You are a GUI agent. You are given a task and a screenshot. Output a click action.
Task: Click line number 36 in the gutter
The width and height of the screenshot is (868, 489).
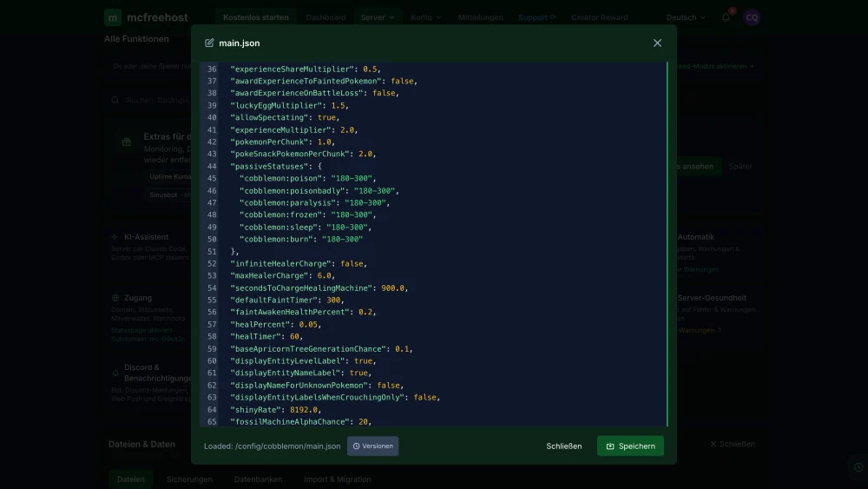tap(212, 69)
